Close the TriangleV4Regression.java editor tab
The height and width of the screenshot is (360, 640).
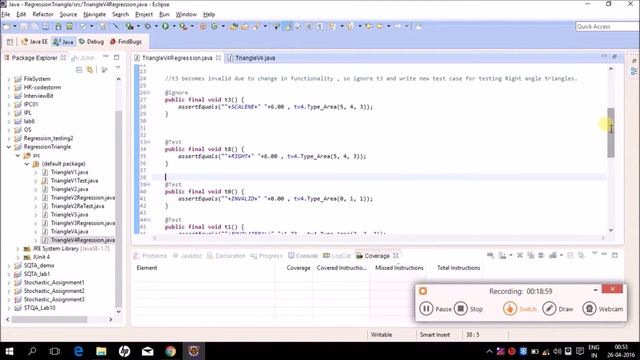(x=218, y=58)
